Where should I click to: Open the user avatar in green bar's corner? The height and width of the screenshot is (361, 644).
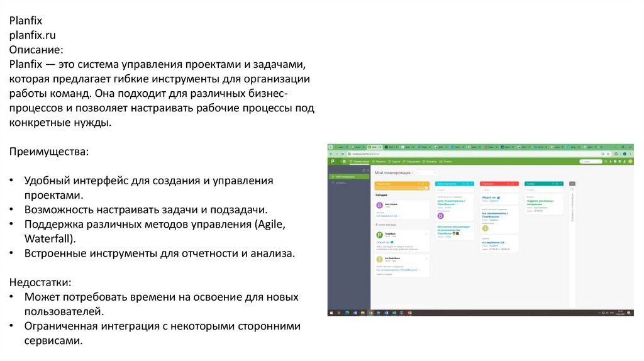coord(630,162)
